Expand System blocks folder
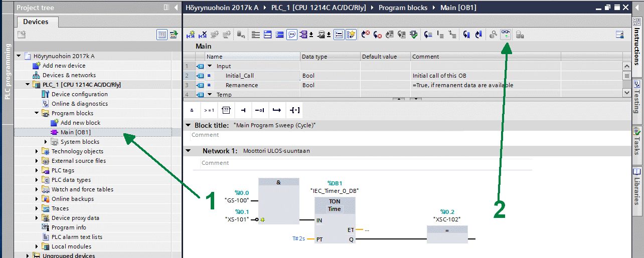This screenshot has width=644, height=258. pos(46,142)
